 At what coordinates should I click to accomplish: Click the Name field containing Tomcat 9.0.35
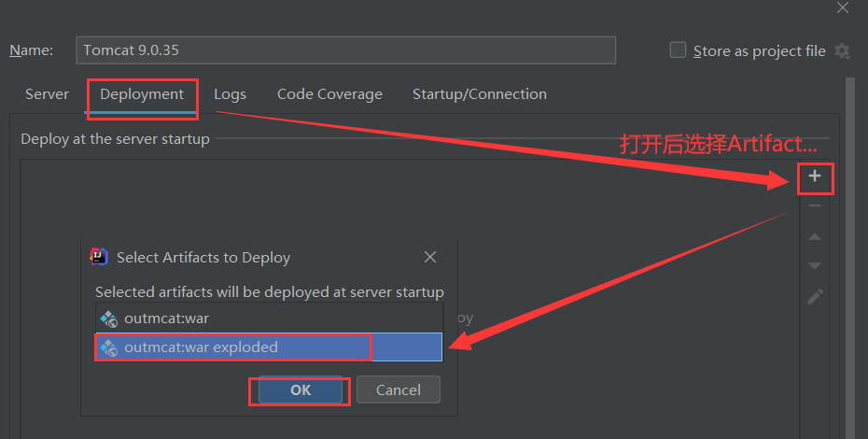pos(346,50)
